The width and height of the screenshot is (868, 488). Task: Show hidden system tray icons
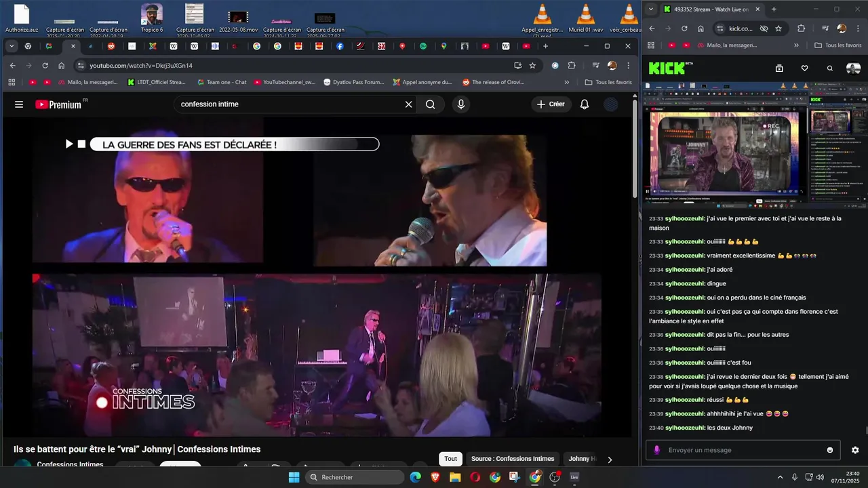pyautogui.click(x=780, y=477)
